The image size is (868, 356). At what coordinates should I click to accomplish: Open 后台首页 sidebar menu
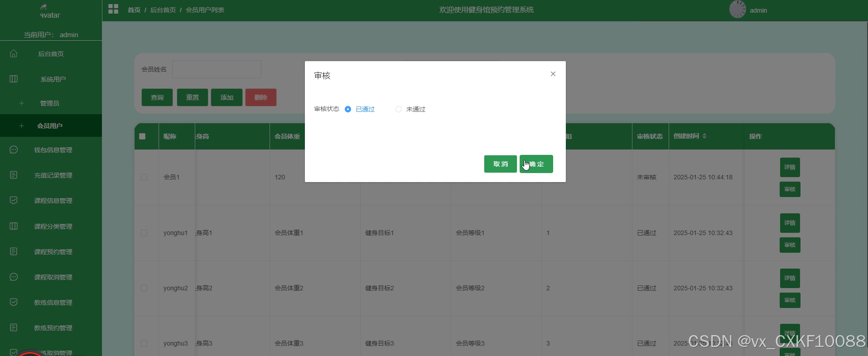[x=51, y=54]
